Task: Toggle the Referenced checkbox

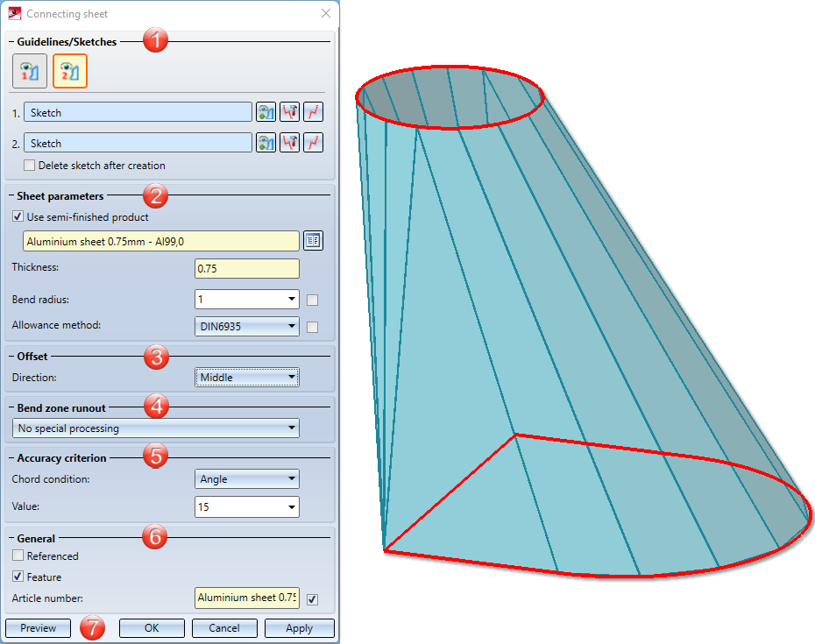Action: tap(18, 556)
